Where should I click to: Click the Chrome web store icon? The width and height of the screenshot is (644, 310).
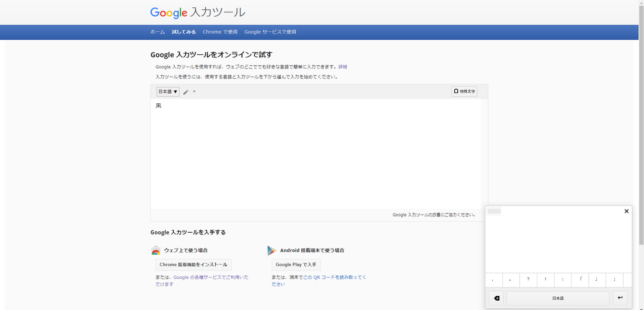pyautogui.click(x=156, y=250)
